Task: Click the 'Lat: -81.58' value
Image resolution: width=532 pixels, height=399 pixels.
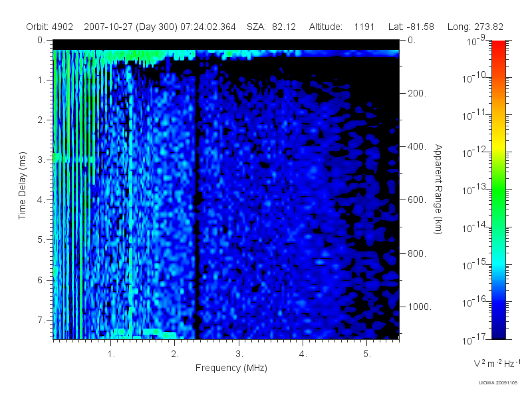Action: (x=411, y=27)
